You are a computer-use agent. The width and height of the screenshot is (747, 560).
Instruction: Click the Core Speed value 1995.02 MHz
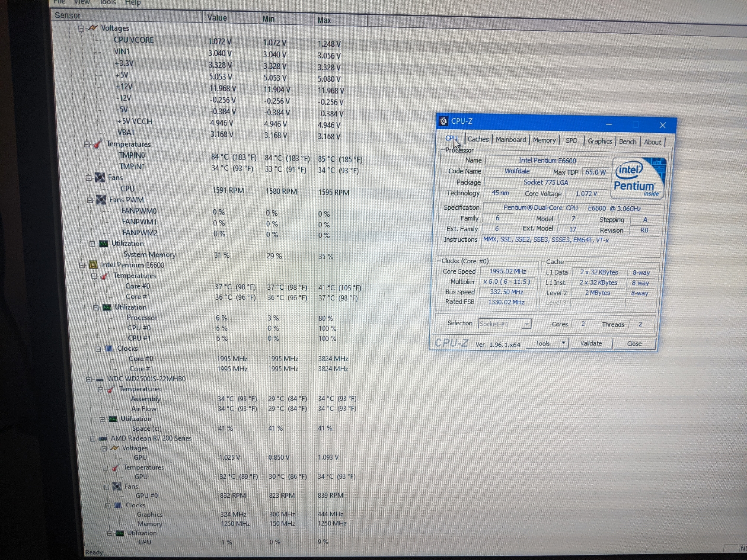[508, 271]
